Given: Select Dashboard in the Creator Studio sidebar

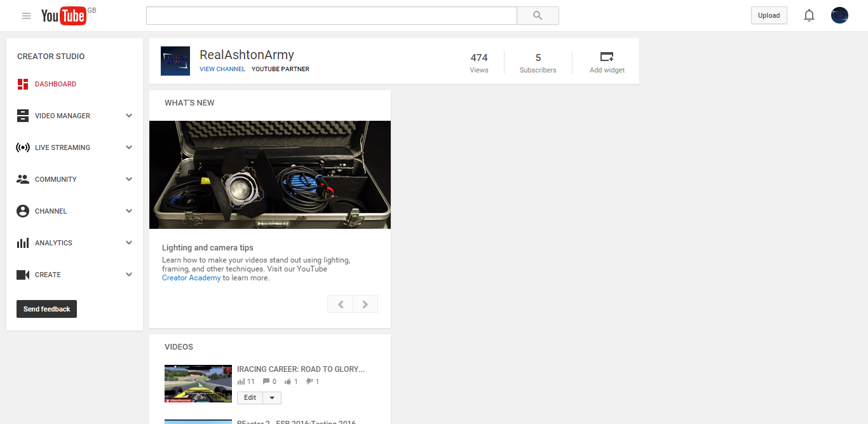Looking at the screenshot, I should (55, 84).
